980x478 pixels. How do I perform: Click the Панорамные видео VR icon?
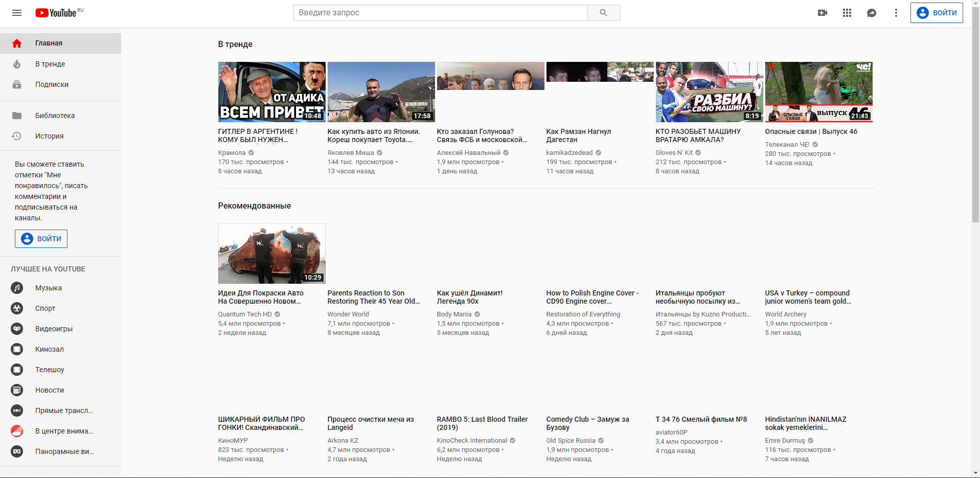coord(17,451)
